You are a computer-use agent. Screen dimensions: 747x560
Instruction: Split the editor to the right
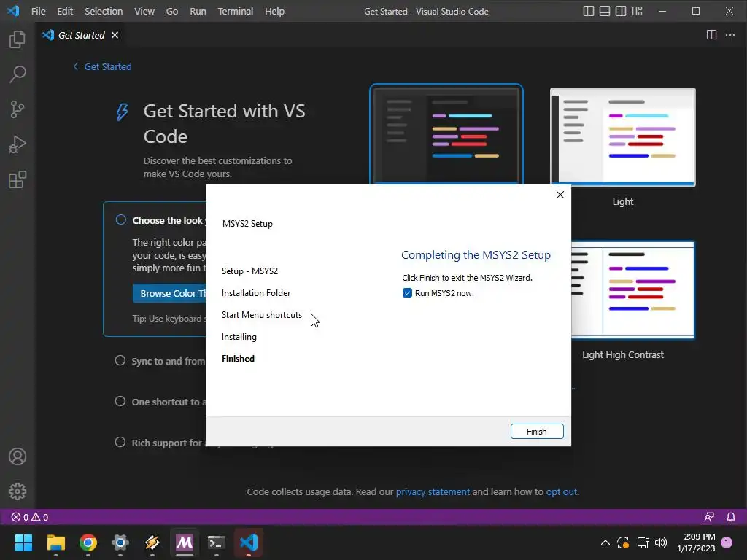tap(711, 35)
